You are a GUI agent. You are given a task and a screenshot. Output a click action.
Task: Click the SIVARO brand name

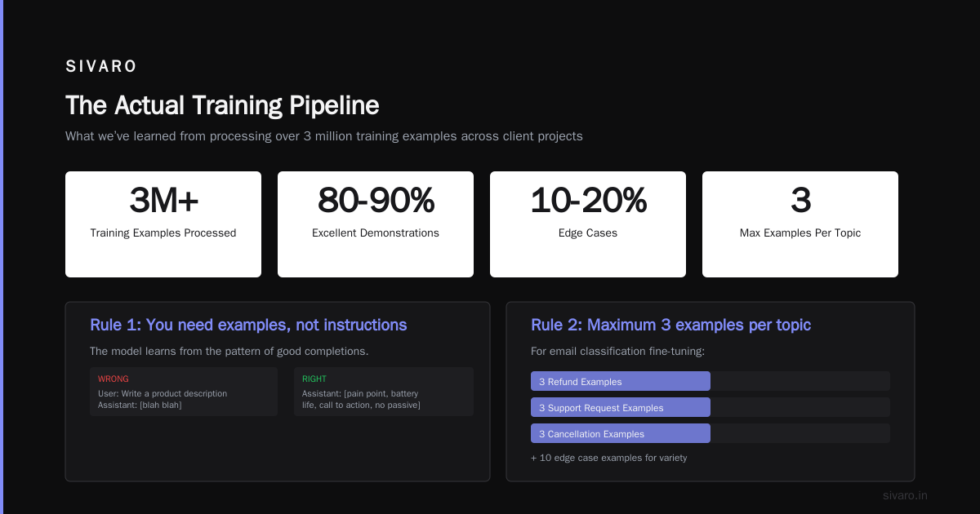(101, 67)
